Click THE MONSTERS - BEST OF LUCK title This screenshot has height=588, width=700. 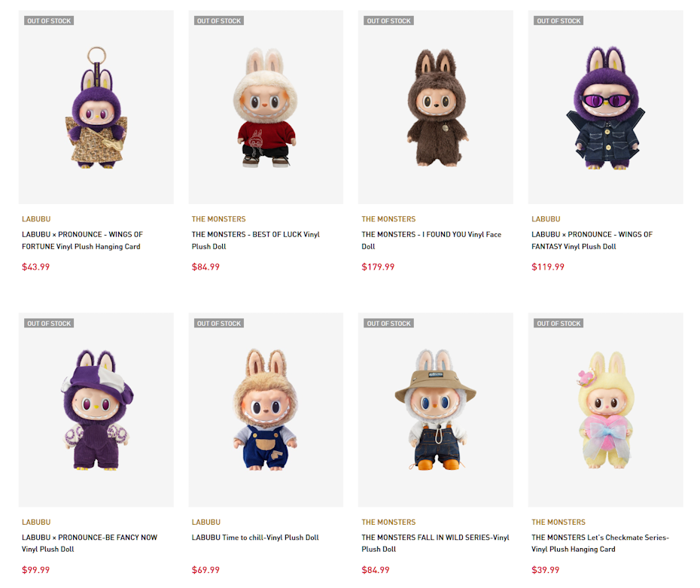click(255, 240)
